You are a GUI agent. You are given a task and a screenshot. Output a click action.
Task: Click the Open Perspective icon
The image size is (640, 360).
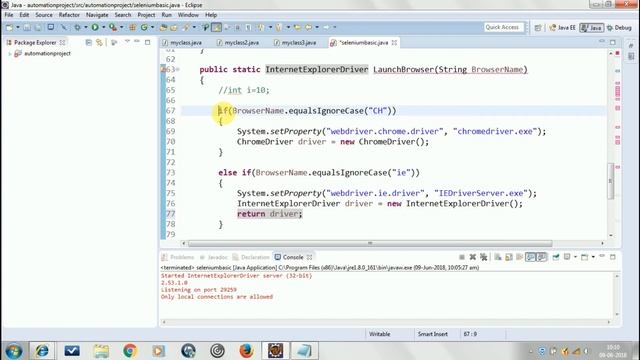(538, 27)
